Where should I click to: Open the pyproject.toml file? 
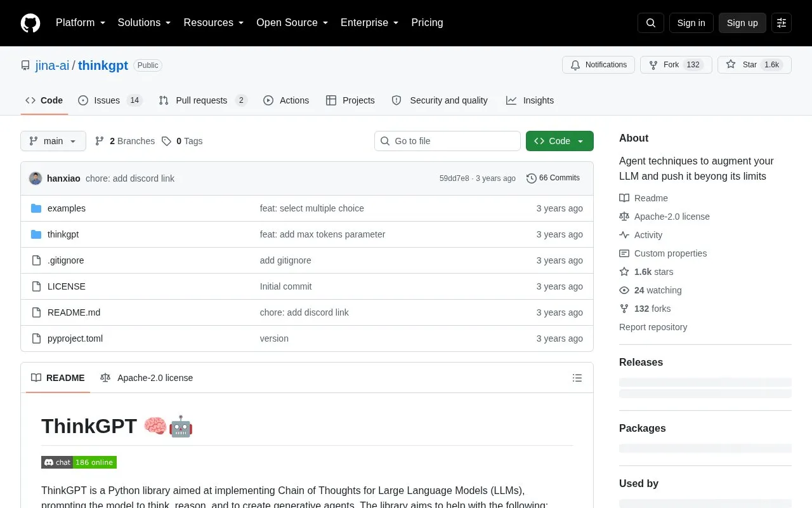point(75,338)
